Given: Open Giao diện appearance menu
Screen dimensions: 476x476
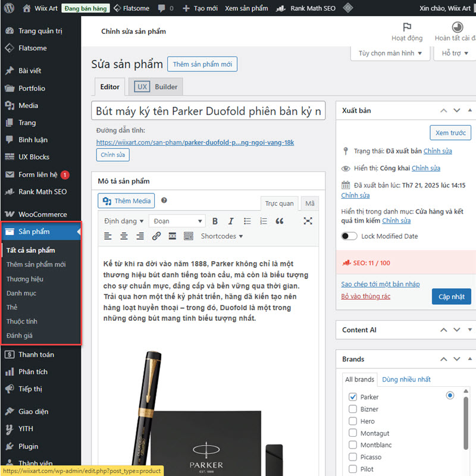Looking at the screenshot, I should click(40, 412).
